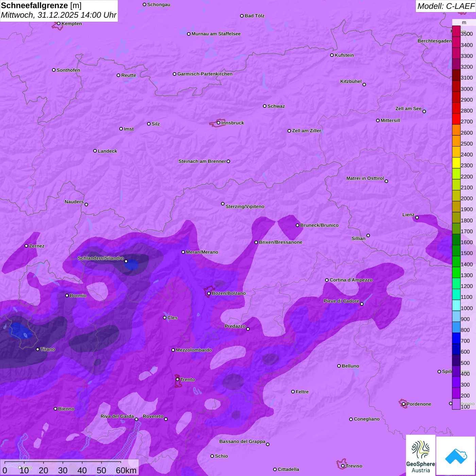Viewport: 476px width, 476px height.
Task: Click the 'Bruneck/Brunico' label
Action: tap(320, 225)
